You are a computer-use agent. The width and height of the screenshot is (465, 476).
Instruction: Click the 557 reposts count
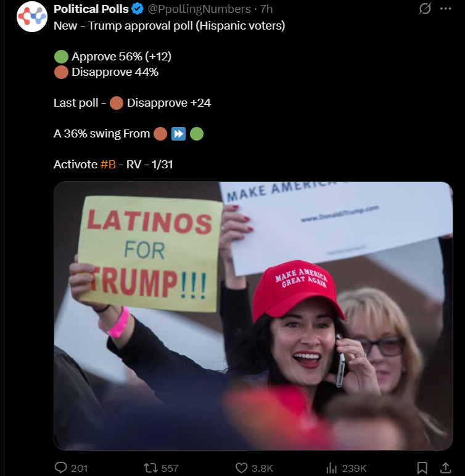pos(170,468)
